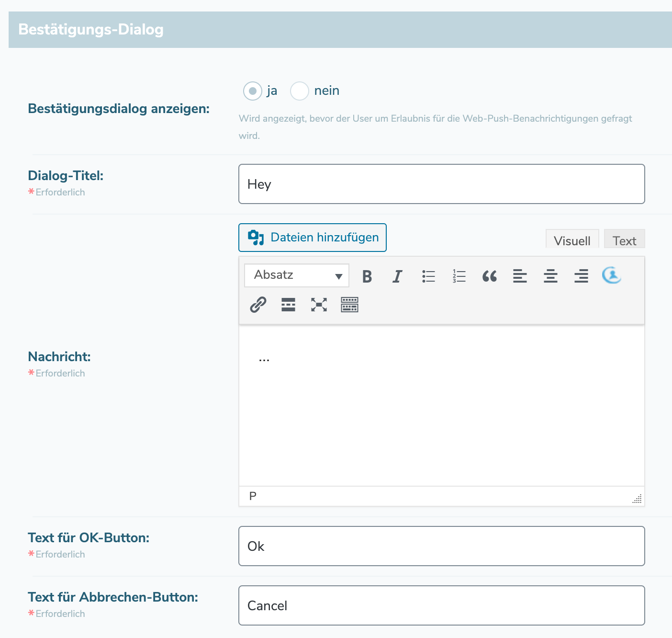672x638 pixels.
Task: Switch to the Visuell editor tab
Action: click(x=572, y=240)
